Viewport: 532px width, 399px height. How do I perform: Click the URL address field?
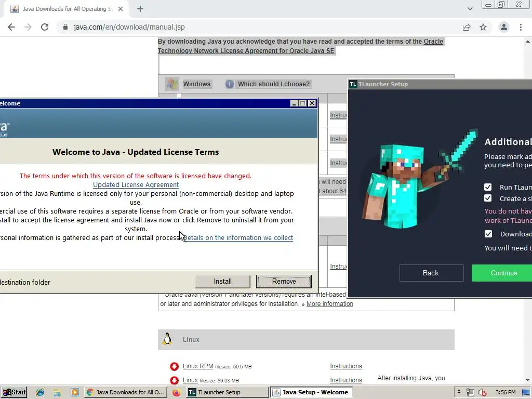tap(129, 27)
